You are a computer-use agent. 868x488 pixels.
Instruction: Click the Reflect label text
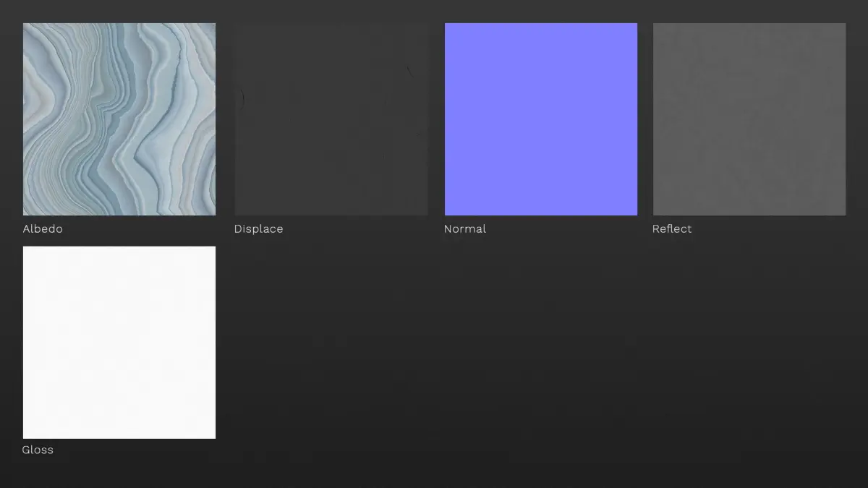[672, 228]
